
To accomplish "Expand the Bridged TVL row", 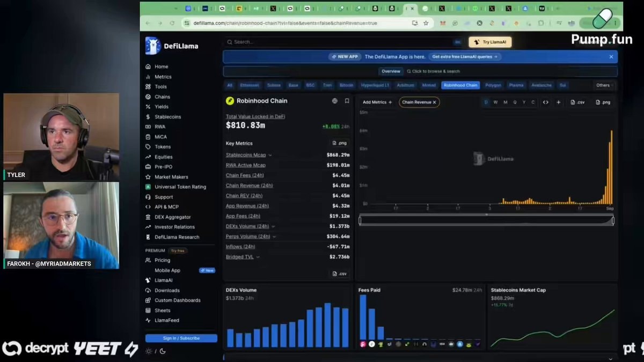I will pyautogui.click(x=258, y=257).
